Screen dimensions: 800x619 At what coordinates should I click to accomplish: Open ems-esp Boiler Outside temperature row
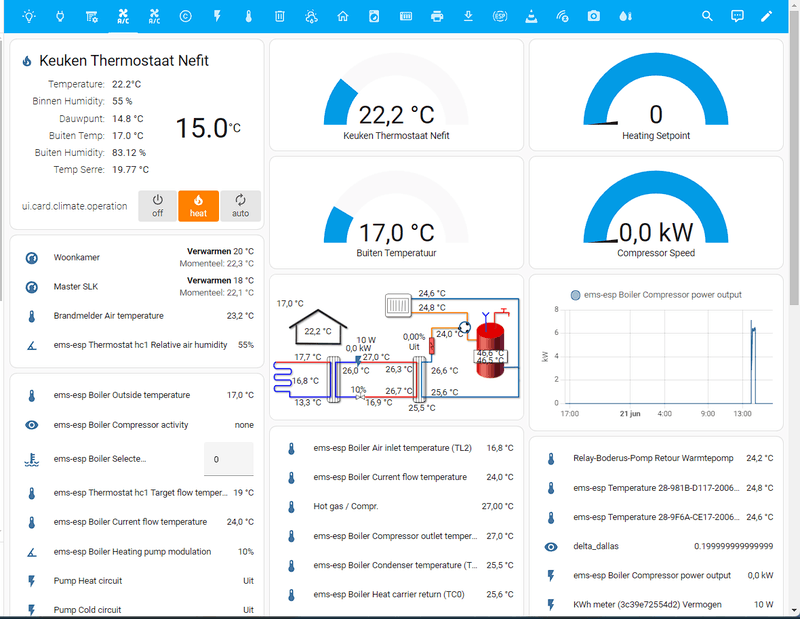[x=139, y=395]
